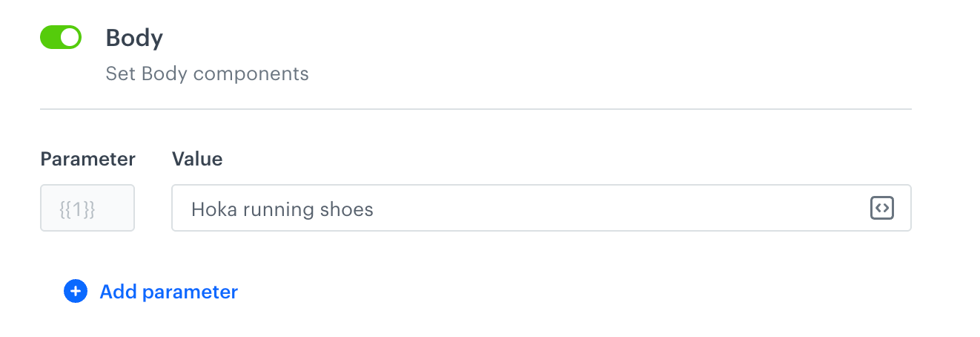Click the blue plus circle icon
The height and width of the screenshot is (337, 980).
click(76, 292)
